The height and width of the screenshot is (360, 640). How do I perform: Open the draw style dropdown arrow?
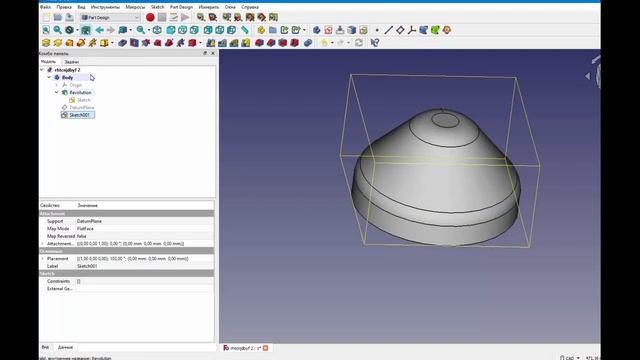pos(77,30)
